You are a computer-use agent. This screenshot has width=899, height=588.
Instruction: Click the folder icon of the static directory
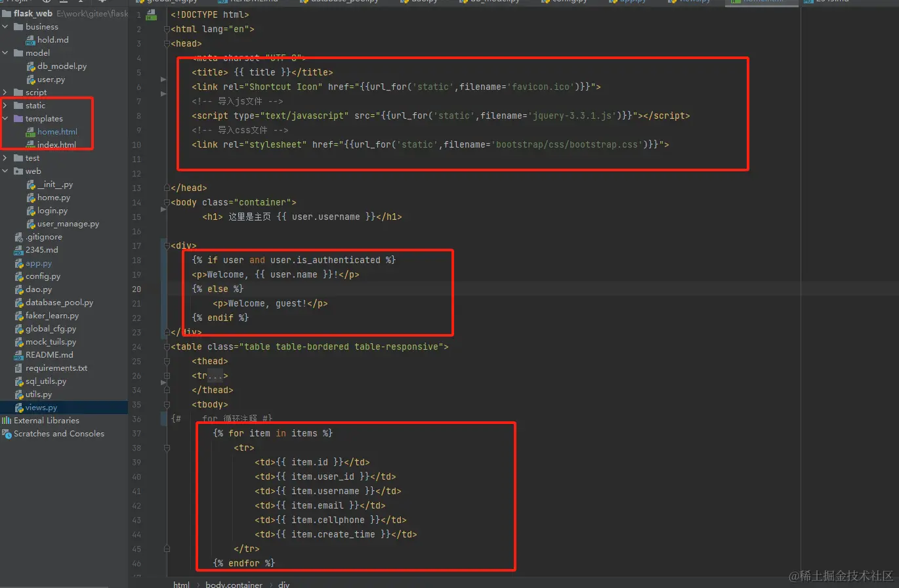point(18,106)
